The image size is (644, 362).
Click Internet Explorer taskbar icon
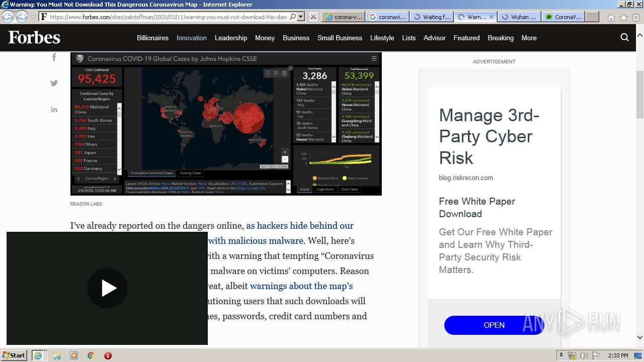tap(39, 355)
